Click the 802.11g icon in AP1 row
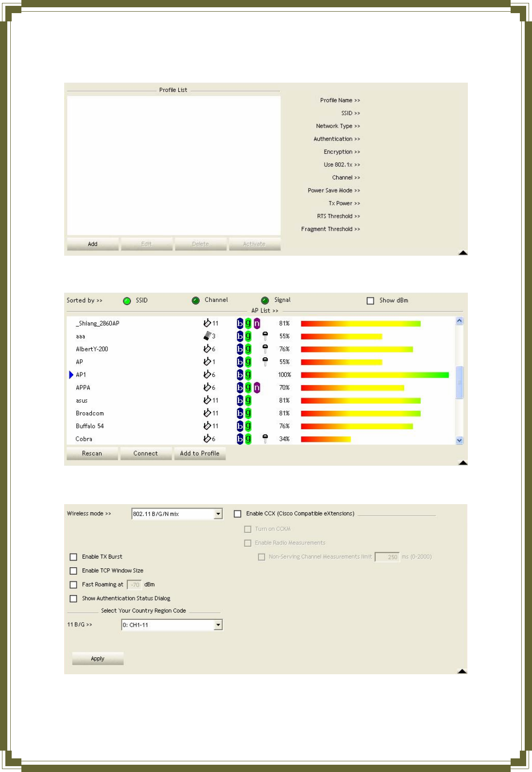The width and height of the screenshot is (532, 772). pos(248,374)
